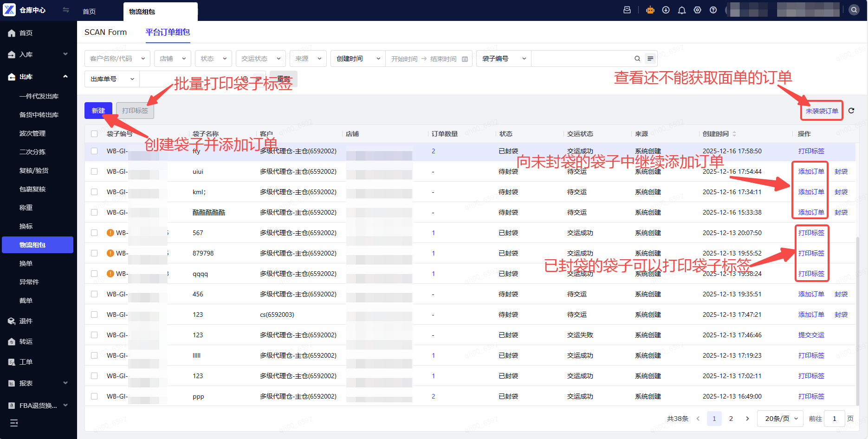The width and height of the screenshot is (868, 439).
Task: Click 提交交运 link for failed bag
Action: tap(811, 335)
